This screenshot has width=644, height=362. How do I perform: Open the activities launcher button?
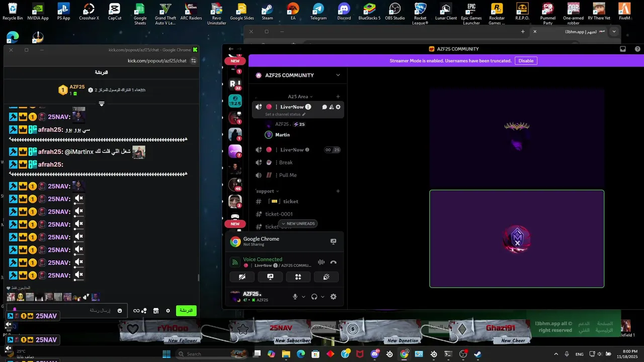[298, 277]
